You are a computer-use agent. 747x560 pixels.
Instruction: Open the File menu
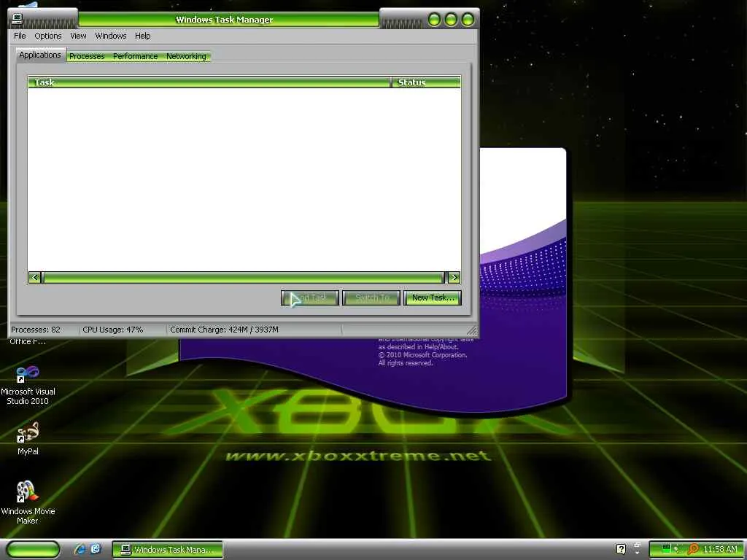point(20,36)
